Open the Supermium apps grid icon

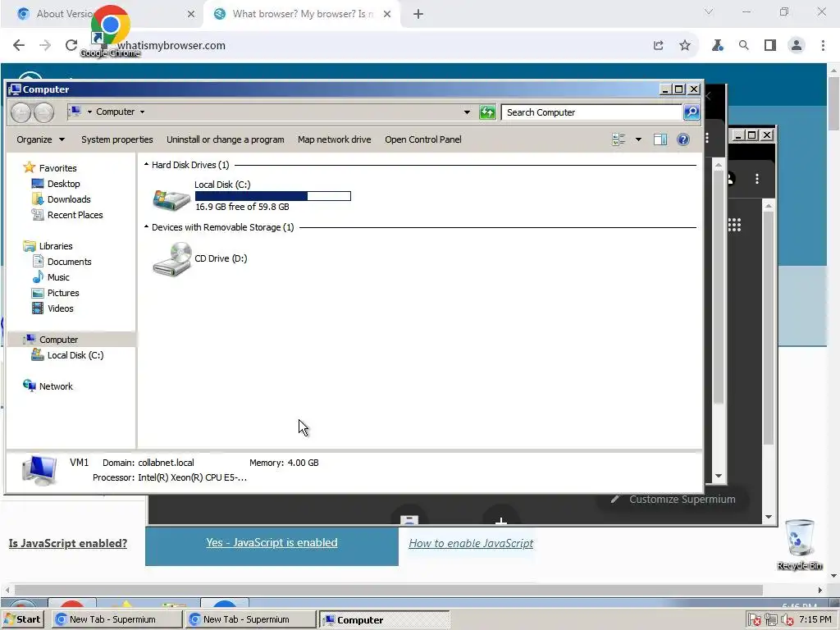(x=734, y=225)
